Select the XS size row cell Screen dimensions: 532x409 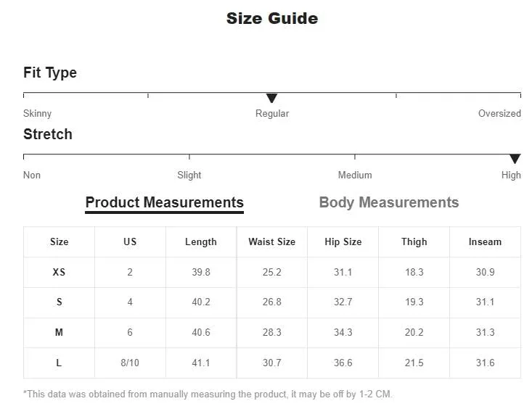point(59,272)
